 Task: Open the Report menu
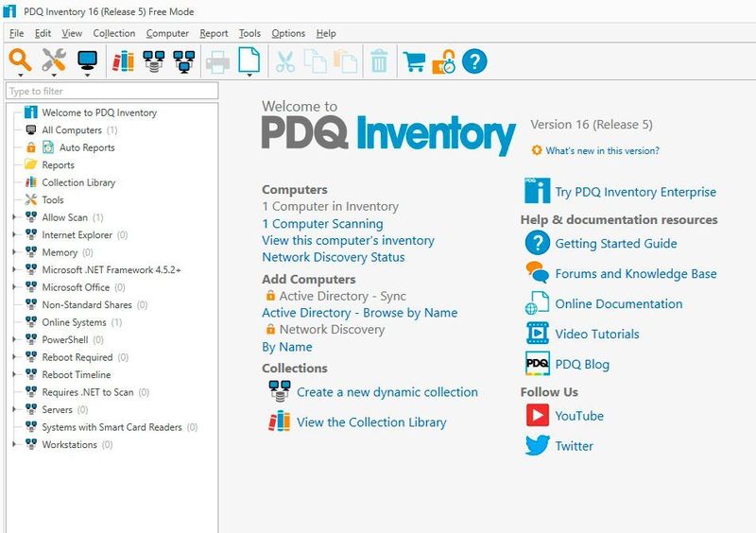pos(215,33)
